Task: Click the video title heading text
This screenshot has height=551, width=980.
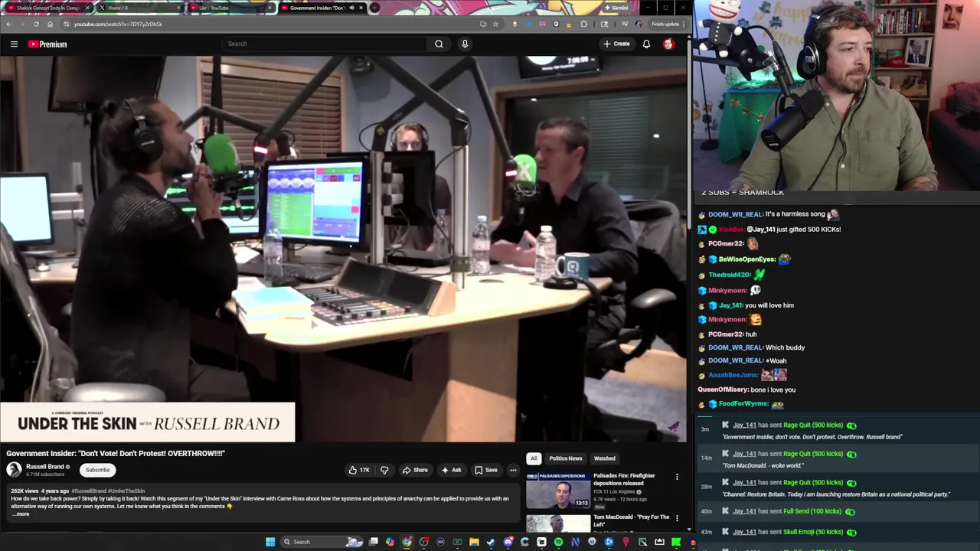Action: (x=116, y=454)
